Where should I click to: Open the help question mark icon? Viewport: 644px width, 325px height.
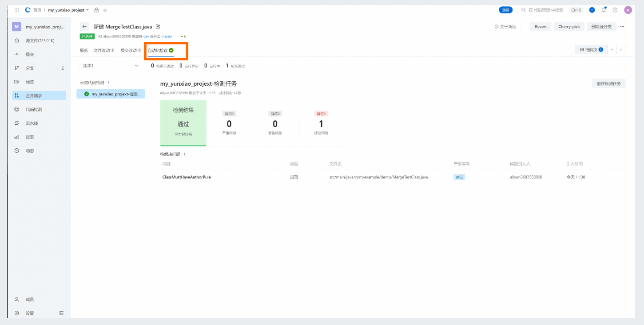pyautogui.click(x=615, y=10)
